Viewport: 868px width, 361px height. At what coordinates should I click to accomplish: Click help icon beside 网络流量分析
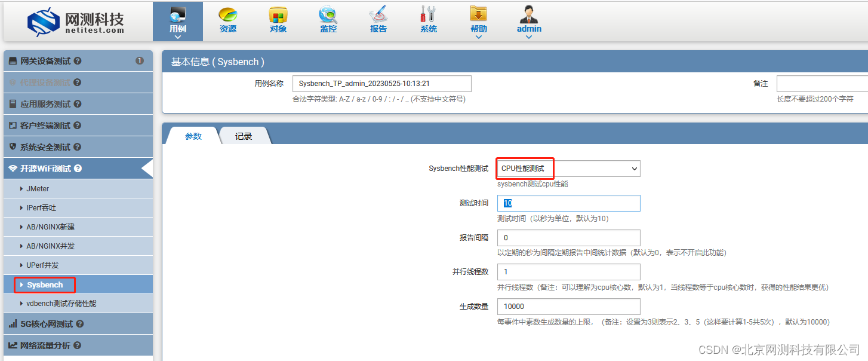coord(78,345)
